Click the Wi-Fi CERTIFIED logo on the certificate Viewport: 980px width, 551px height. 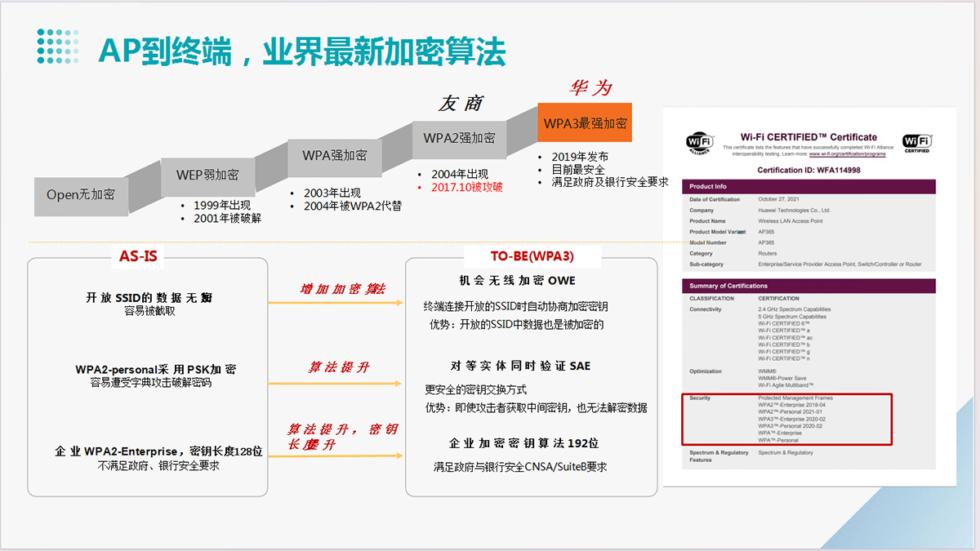pos(917,144)
